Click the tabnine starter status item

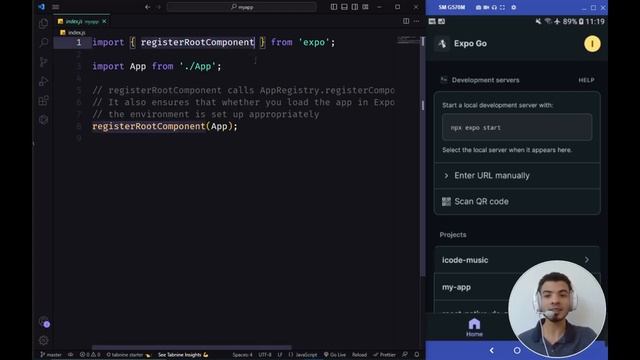(128, 355)
